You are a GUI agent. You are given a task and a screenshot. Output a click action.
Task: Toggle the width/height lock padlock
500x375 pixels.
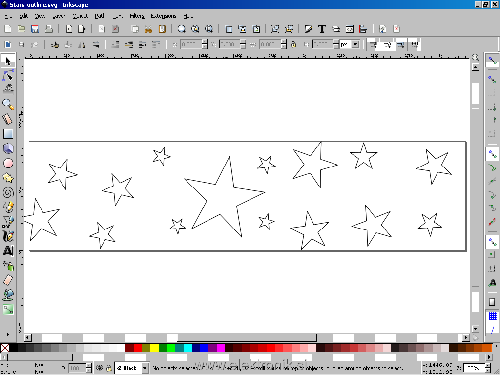click(293, 44)
